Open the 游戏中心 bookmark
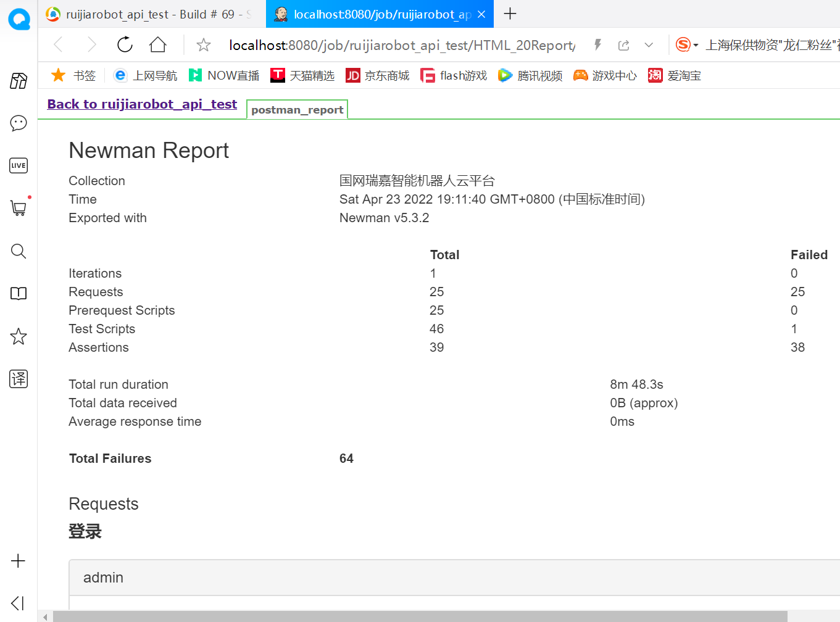 (x=605, y=75)
